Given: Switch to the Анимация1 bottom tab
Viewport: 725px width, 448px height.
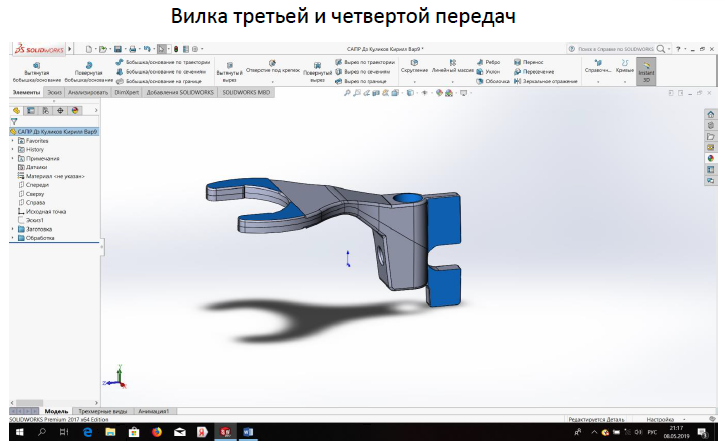Looking at the screenshot, I should pos(153,410).
